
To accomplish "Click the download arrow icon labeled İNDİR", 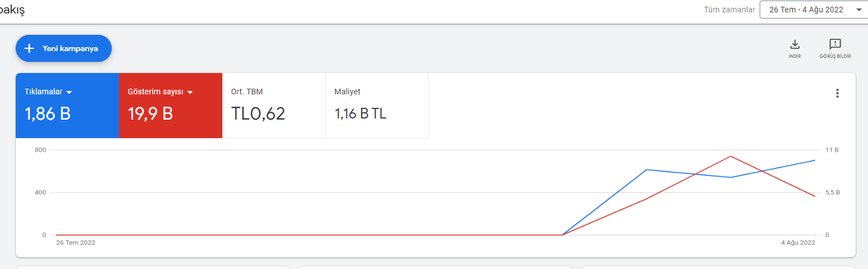I will [x=794, y=44].
